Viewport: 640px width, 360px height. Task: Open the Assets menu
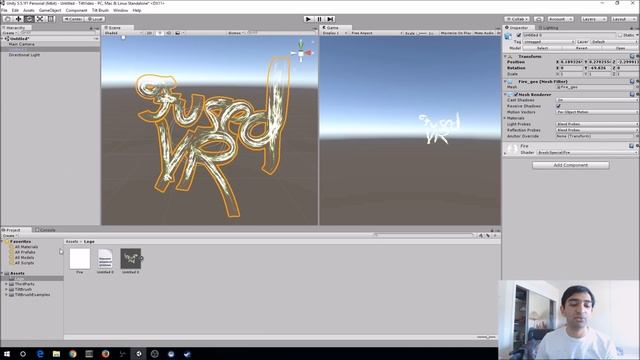pos(29,10)
